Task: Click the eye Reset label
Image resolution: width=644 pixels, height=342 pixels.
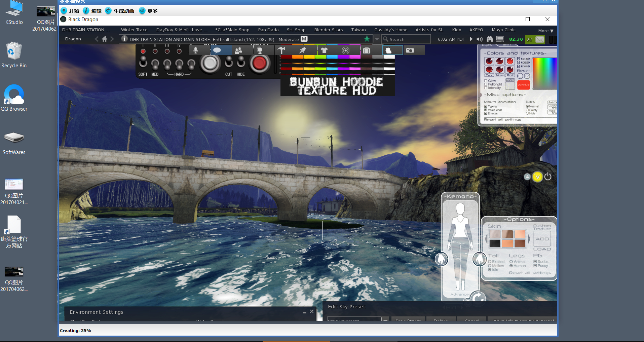Action: [x=523, y=71]
